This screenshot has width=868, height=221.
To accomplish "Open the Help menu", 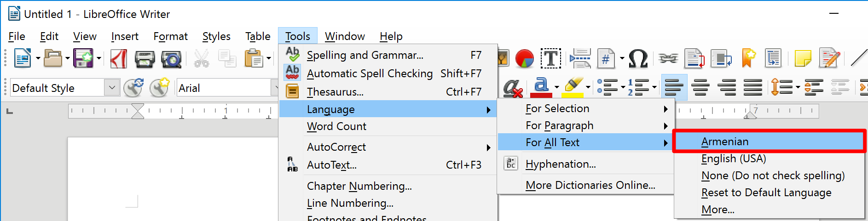I will [391, 36].
